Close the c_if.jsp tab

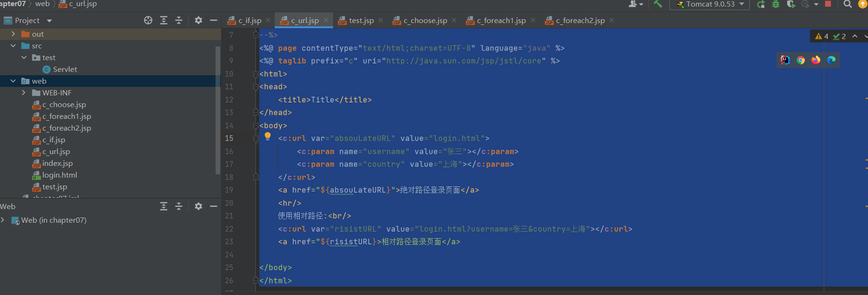pyautogui.click(x=268, y=20)
